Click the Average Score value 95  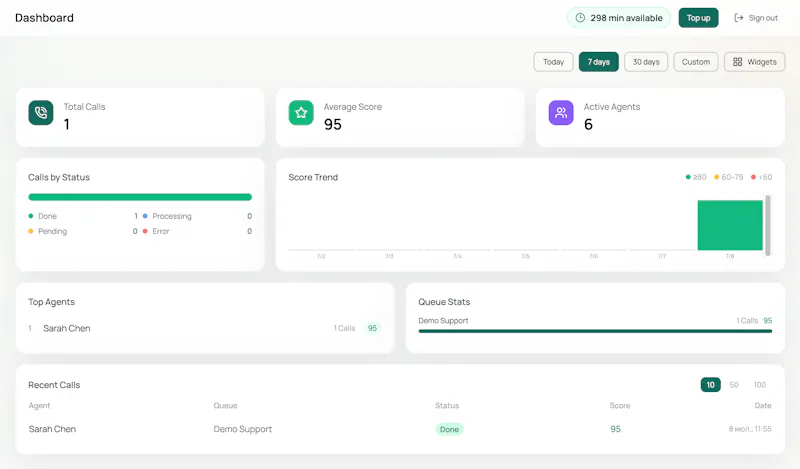click(333, 125)
